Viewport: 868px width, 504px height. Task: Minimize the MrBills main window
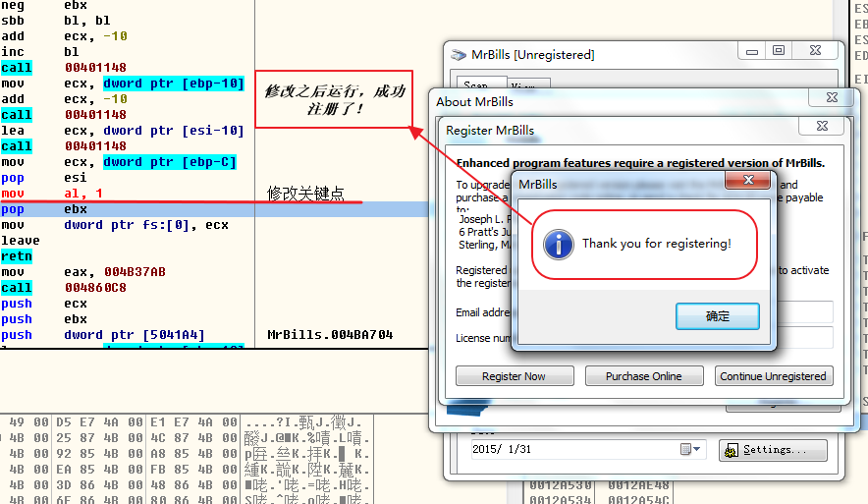tap(752, 51)
